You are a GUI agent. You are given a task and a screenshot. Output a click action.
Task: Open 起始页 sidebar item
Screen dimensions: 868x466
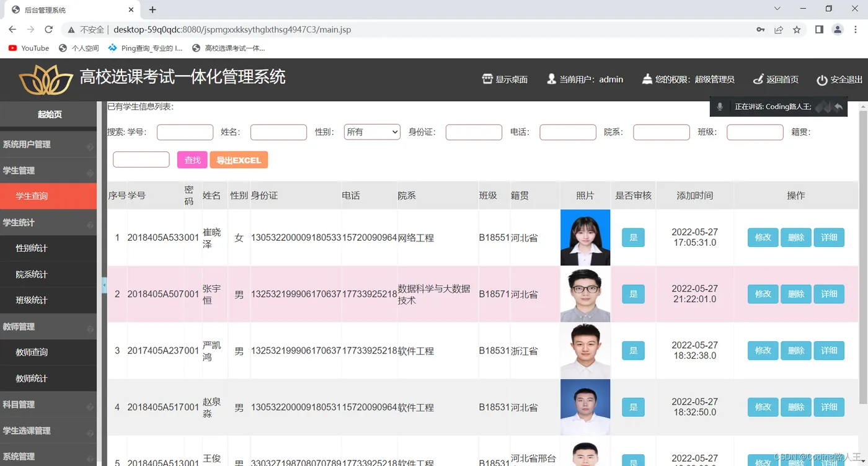point(48,114)
